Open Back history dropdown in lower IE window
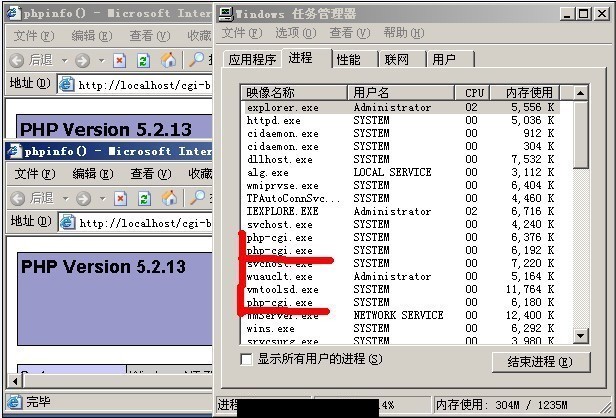616x418 pixels. click(x=65, y=199)
